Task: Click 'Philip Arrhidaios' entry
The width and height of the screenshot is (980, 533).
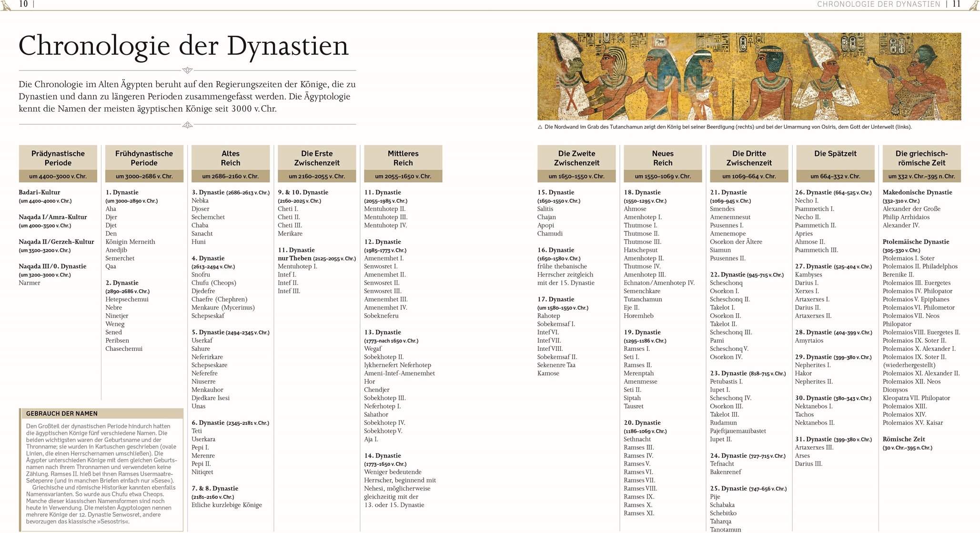Action: [906, 217]
